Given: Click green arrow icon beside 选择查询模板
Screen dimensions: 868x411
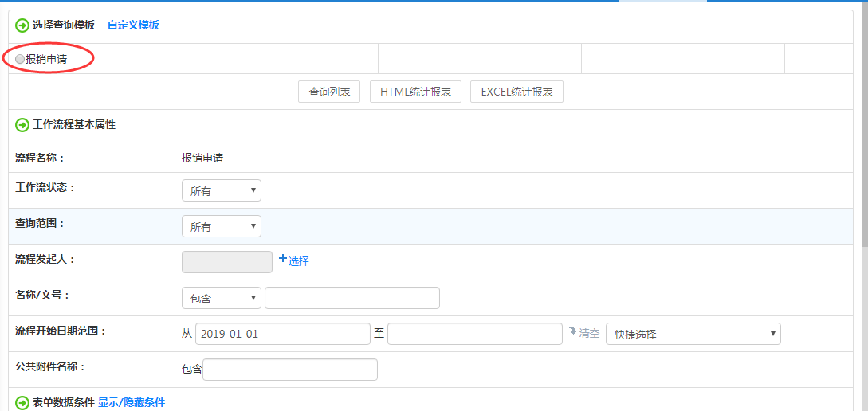Looking at the screenshot, I should pos(22,25).
